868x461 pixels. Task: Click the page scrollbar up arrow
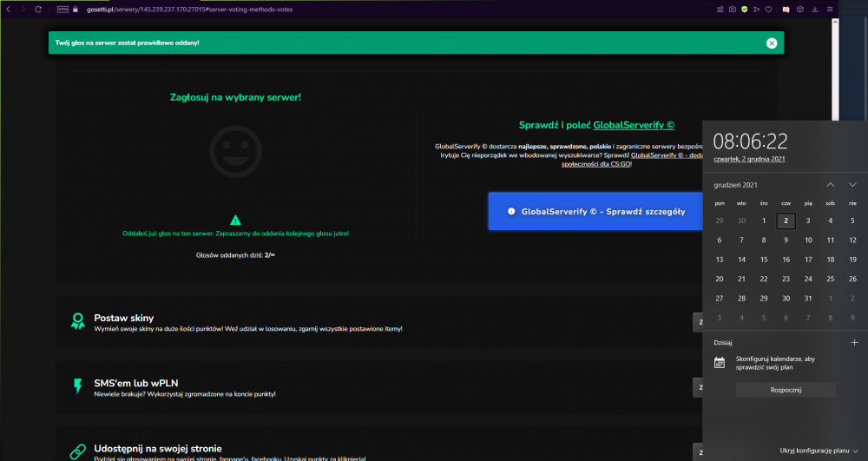tap(835, 22)
